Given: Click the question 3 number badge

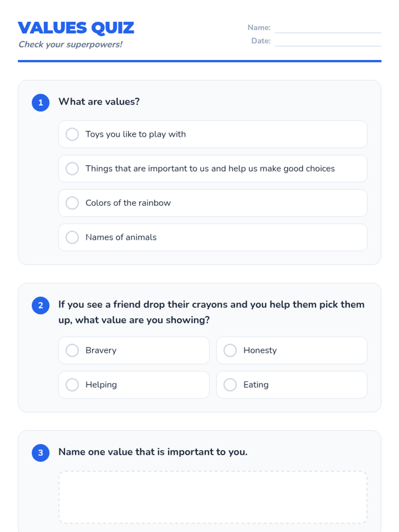Looking at the screenshot, I should (41, 453).
